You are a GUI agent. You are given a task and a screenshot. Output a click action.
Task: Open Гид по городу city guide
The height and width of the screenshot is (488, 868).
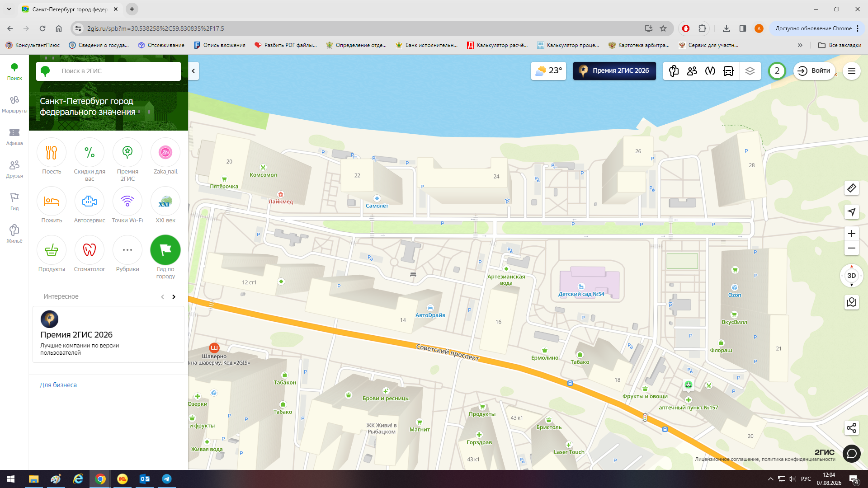tap(165, 258)
